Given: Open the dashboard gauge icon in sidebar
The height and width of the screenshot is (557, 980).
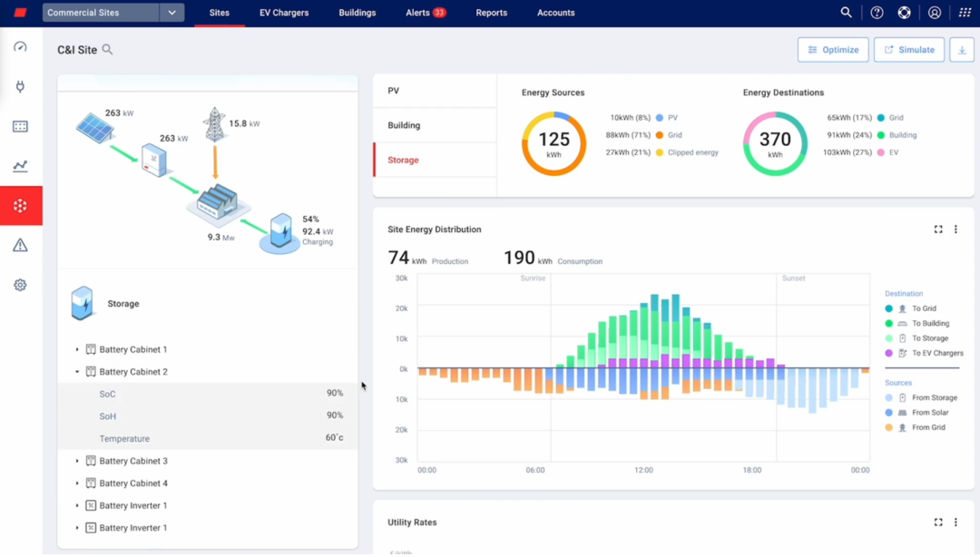Looking at the screenshot, I should (x=20, y=47).
